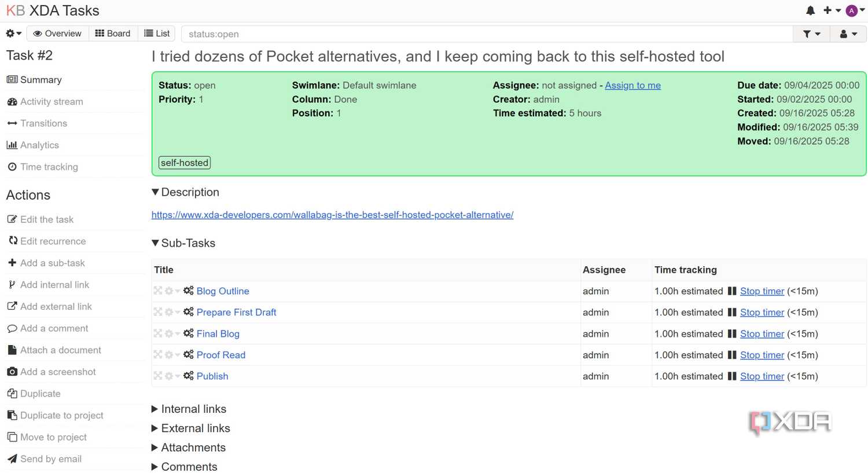Click the Add a comment bubble icon
This screenshot has height=473, width=868.
12,328
